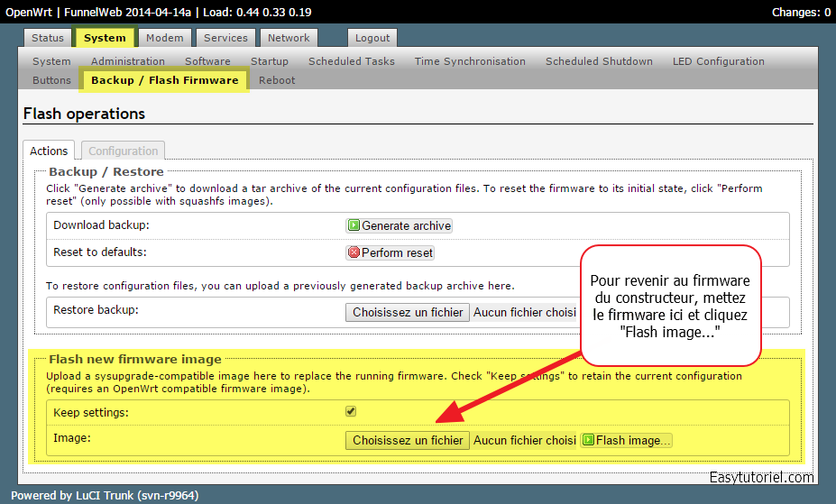This screenshot has height=504, width=836.
Task: Open the Reboot page
Action: click(x=277, y=80)
